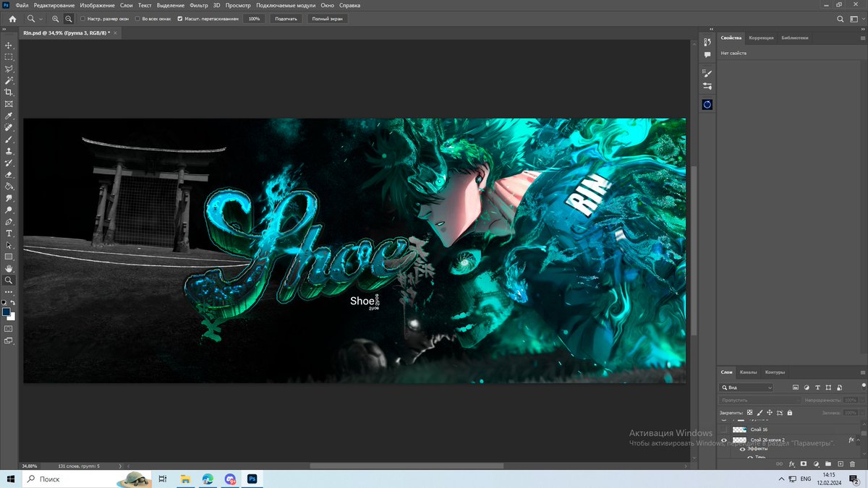Set zoom to 100% with button
Viewport: 868px width, 488px height.
254,19
